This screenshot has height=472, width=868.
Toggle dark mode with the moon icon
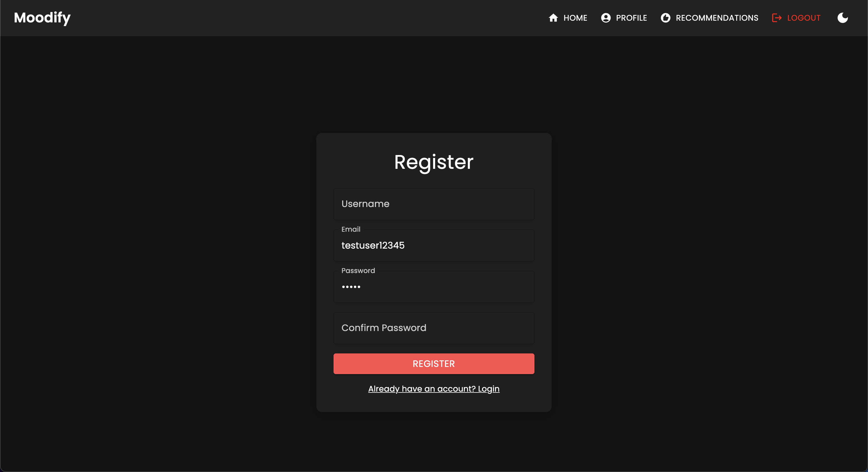coord(842,18)
